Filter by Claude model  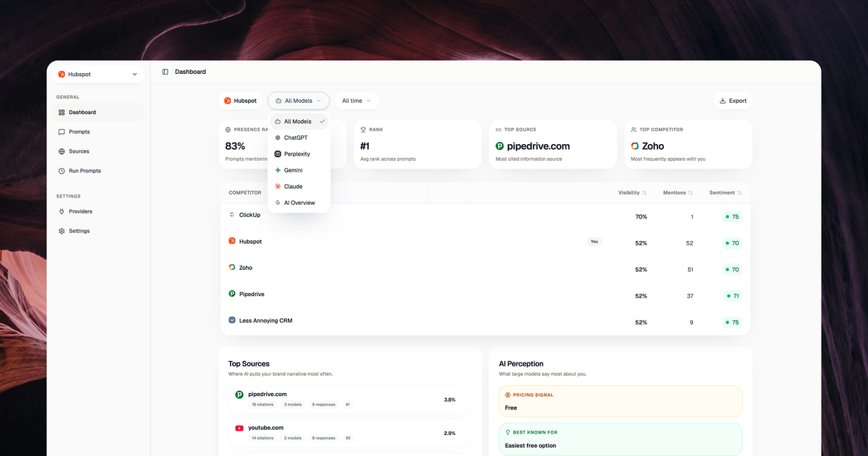(x=299, y=187)
